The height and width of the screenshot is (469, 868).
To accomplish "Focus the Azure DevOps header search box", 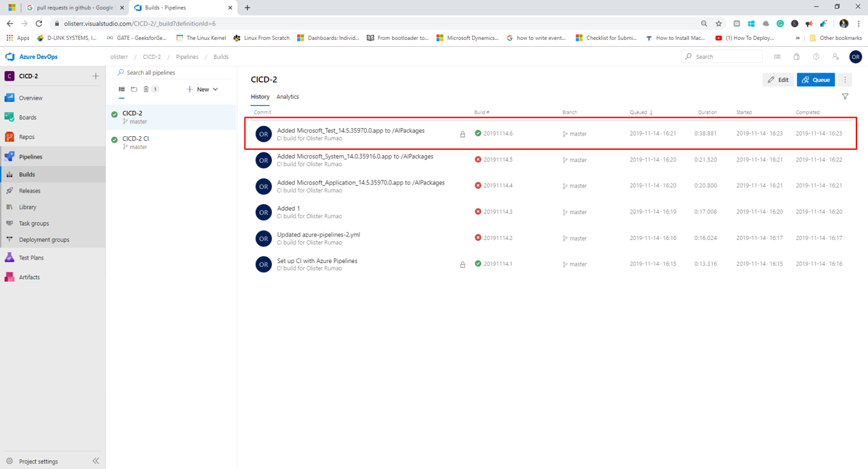I will [x=722, y=57].
